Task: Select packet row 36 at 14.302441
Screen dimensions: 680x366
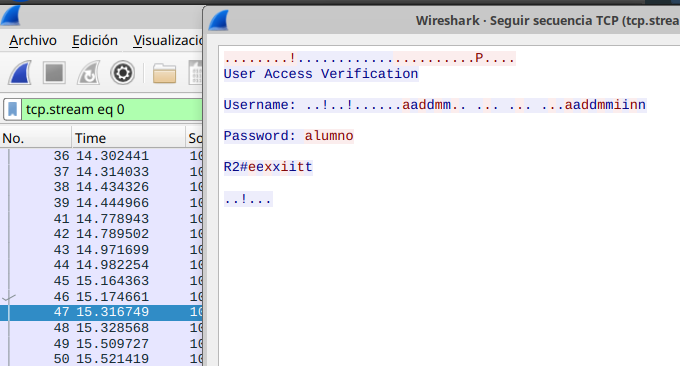Action: (101, 156)
